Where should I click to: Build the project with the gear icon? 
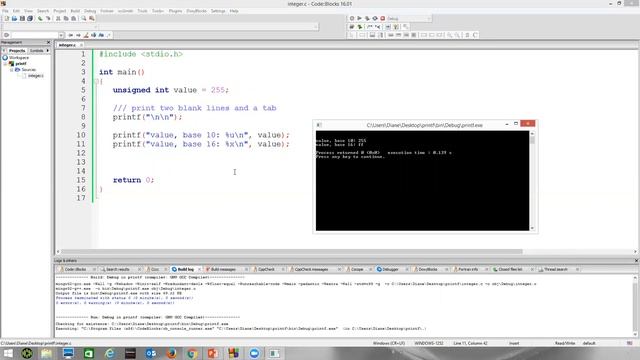352,18
